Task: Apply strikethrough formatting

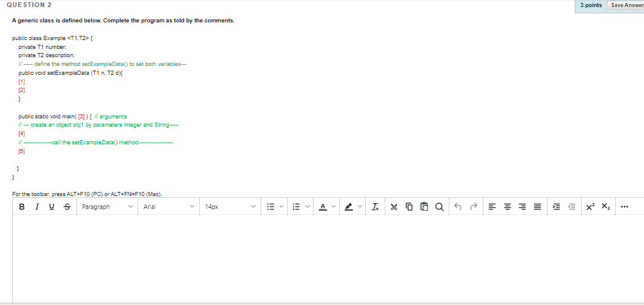Action: (68, 207)
